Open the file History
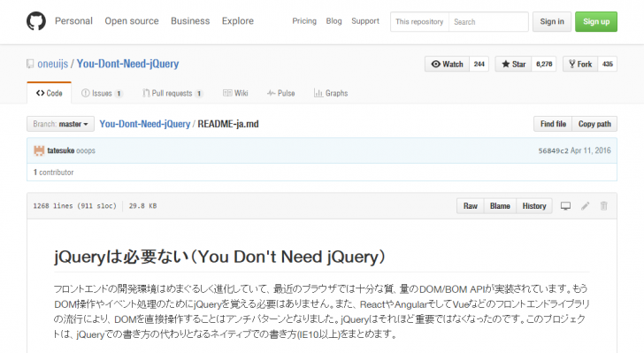The width and height of the screenshot is (644, 353). [x=534, y=206]
